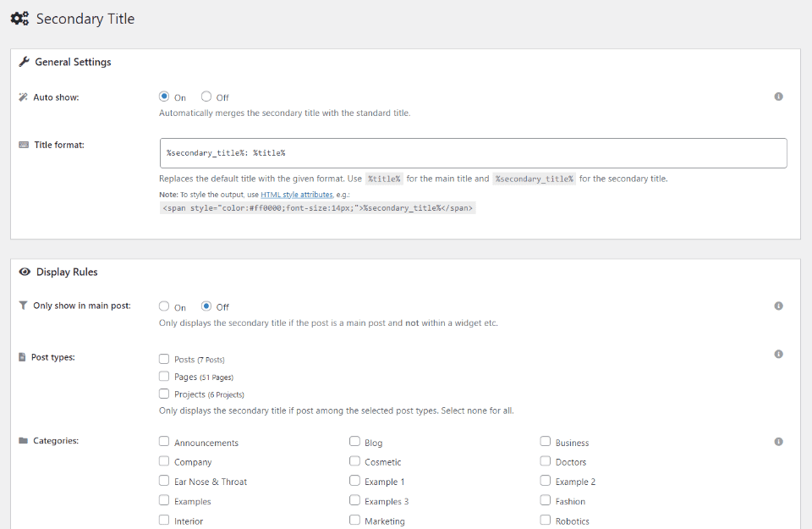The width and height of the screenshot is (812, 529).
Task: Click the info icon beside Auto show
Action: 778,96
